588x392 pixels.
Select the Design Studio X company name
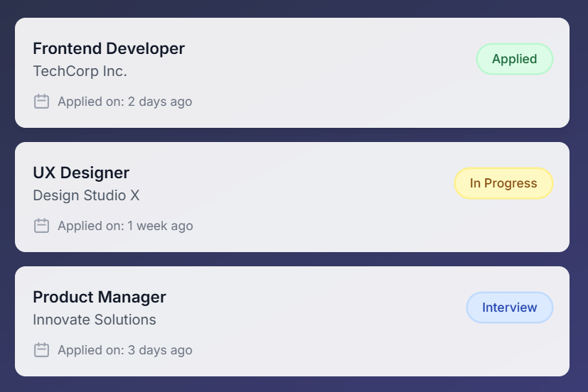coord(86,195)
